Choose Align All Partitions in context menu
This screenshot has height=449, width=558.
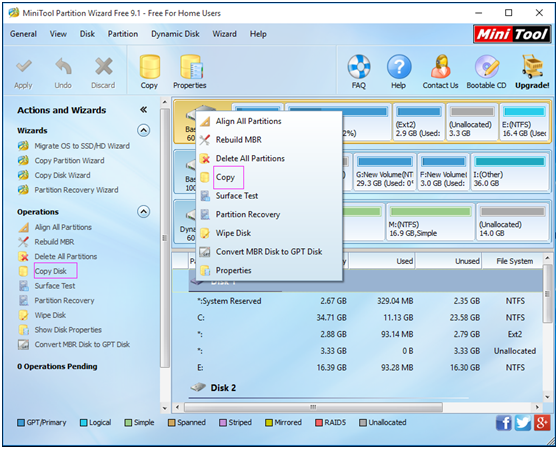pyautogui.click(x=269, y=121)
